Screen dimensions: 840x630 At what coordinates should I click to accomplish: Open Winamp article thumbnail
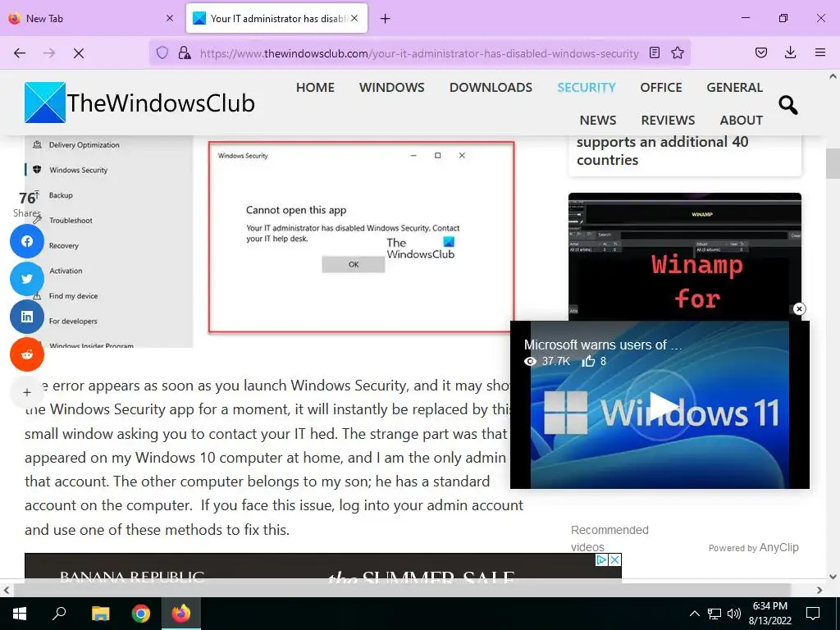click(x=685, y=257)
